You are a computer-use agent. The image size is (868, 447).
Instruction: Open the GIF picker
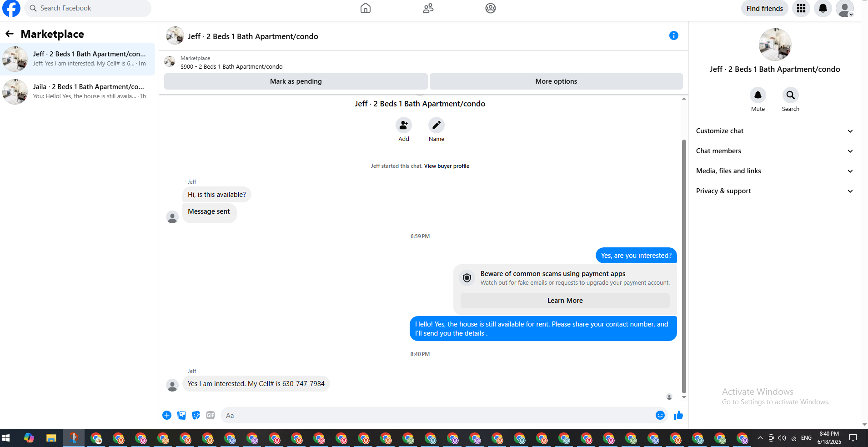[211, 415]
